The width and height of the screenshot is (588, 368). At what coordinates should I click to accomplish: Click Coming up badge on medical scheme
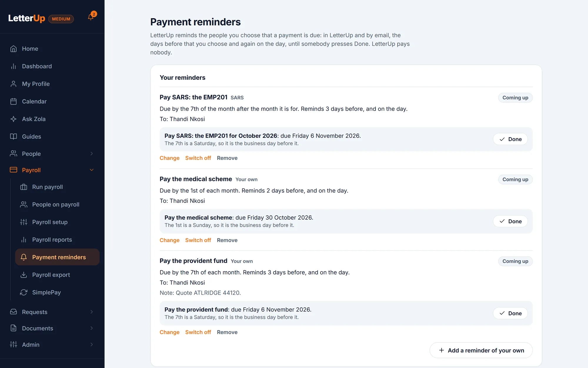coord(515,180)
